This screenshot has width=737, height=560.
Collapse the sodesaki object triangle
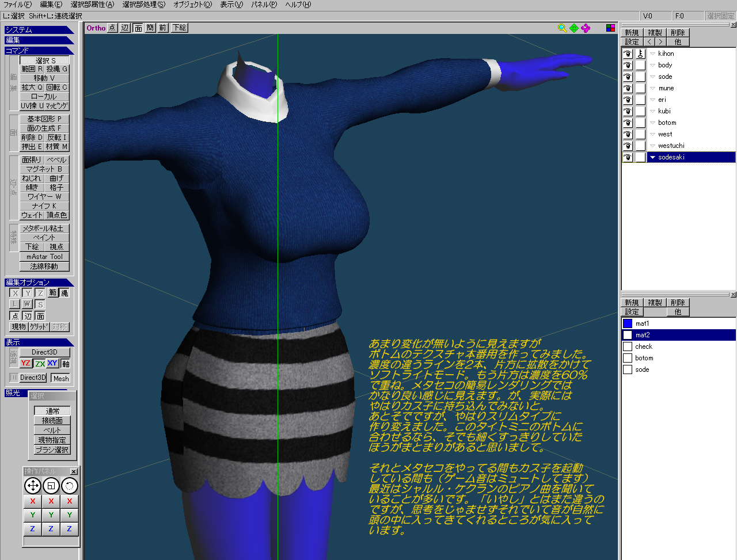(x=652, y=157)
